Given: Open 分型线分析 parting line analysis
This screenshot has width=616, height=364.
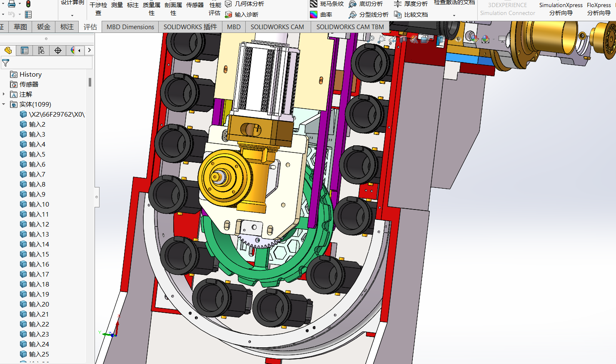Looking at the screenshot, I should [369, 15].
